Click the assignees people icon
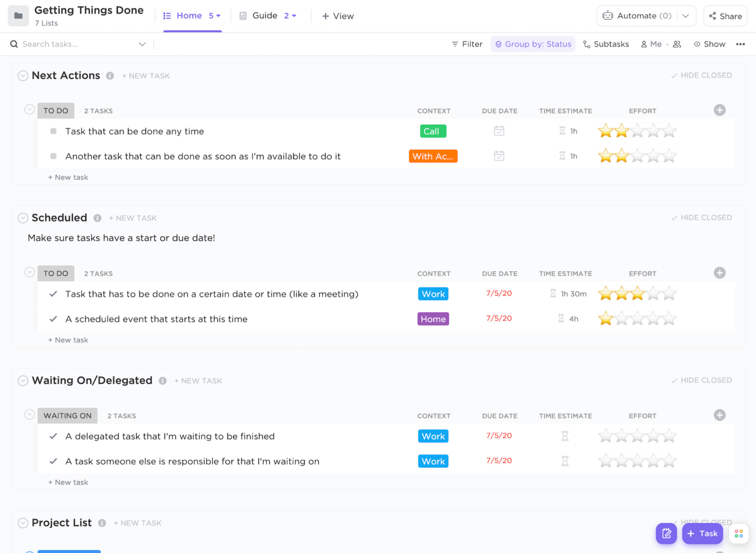The image size is (756, 553). click(x=677, y=44)
